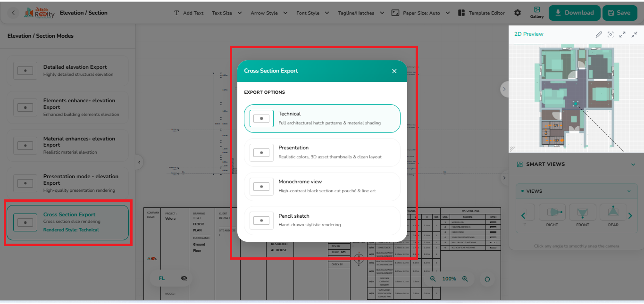This screenshot has width=644, height=304.
Task: Click the 100% zoom level
Action: 449,279
